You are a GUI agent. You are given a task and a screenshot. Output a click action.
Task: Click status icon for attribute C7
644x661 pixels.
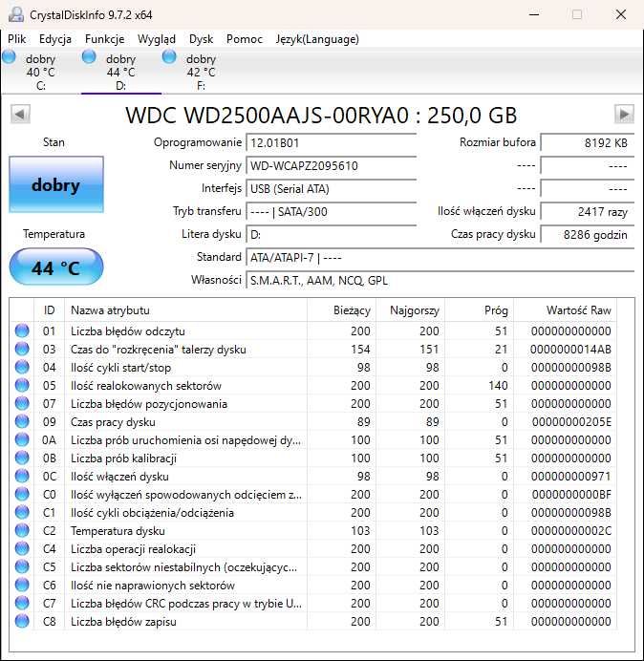point(22,603)
